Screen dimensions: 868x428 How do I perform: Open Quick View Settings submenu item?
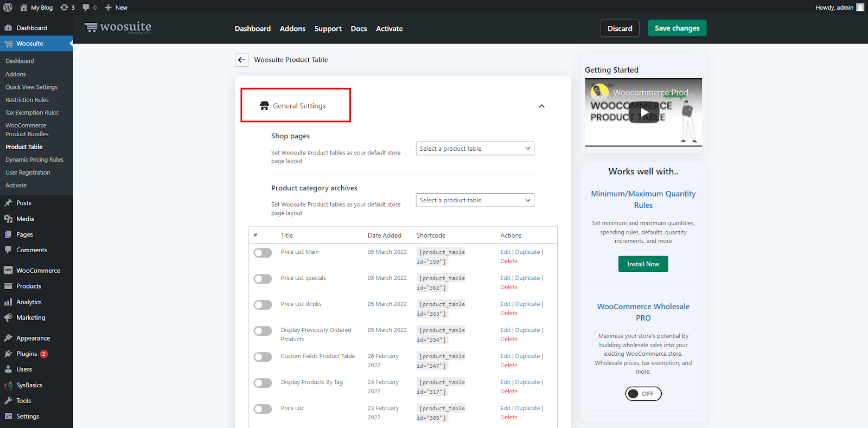(31, 87)
